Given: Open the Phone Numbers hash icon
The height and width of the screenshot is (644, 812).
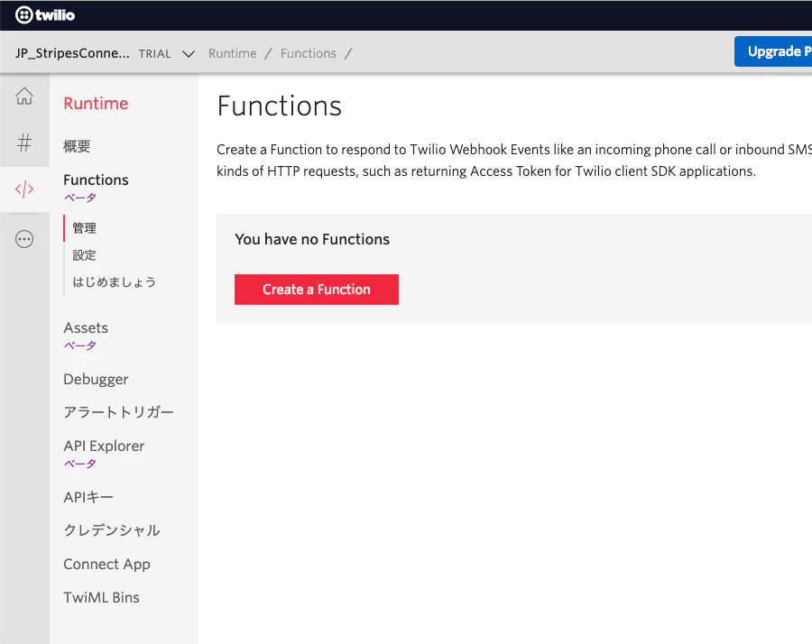Looking at the screenshot, I should point(24,143).
